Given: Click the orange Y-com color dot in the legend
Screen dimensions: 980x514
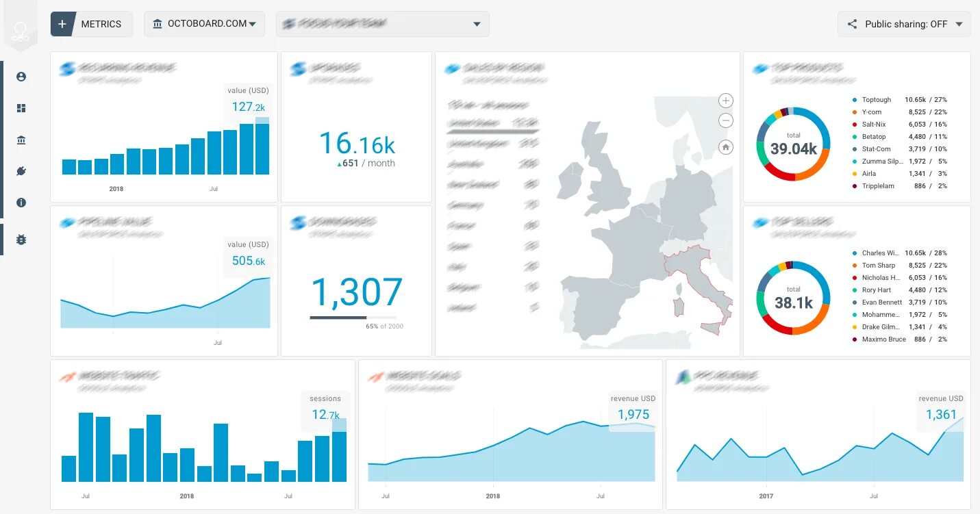Looking at the screenshot, I should 855,112.
